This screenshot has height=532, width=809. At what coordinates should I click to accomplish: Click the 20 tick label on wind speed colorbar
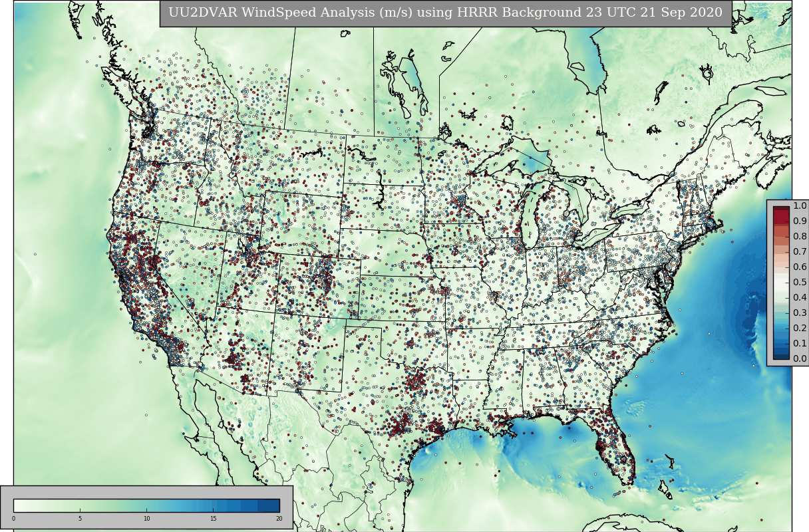(x=279, y=519)
